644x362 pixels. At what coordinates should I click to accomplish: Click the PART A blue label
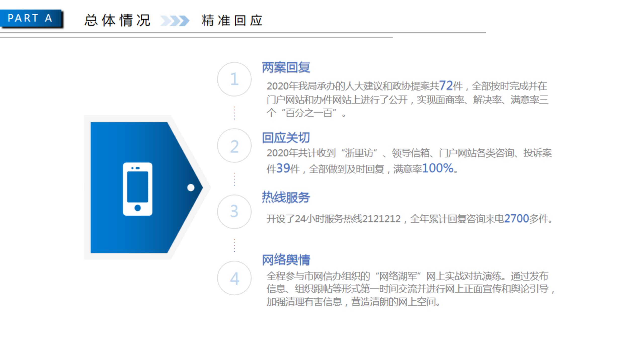30,18
